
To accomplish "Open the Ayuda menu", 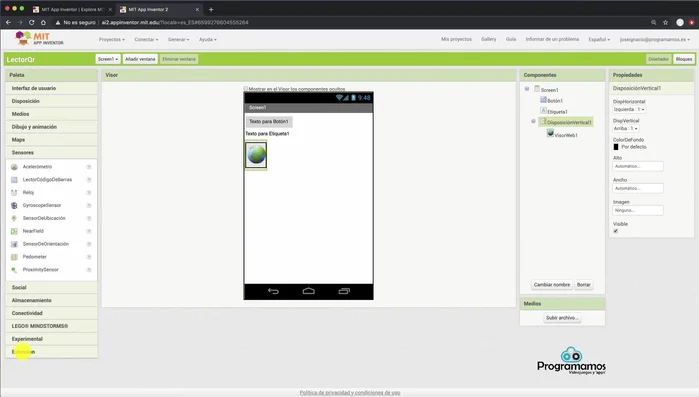I will point(208,39).
